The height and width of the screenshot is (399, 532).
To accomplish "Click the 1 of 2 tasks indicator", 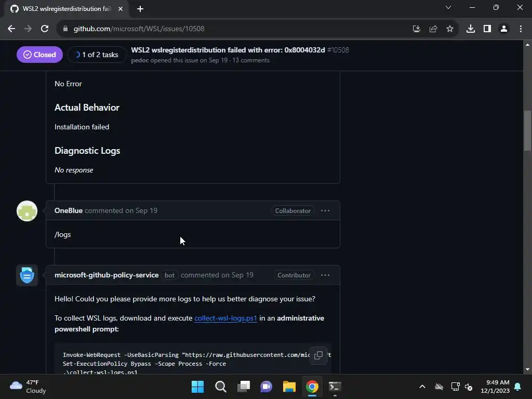I will click(97, 55).
